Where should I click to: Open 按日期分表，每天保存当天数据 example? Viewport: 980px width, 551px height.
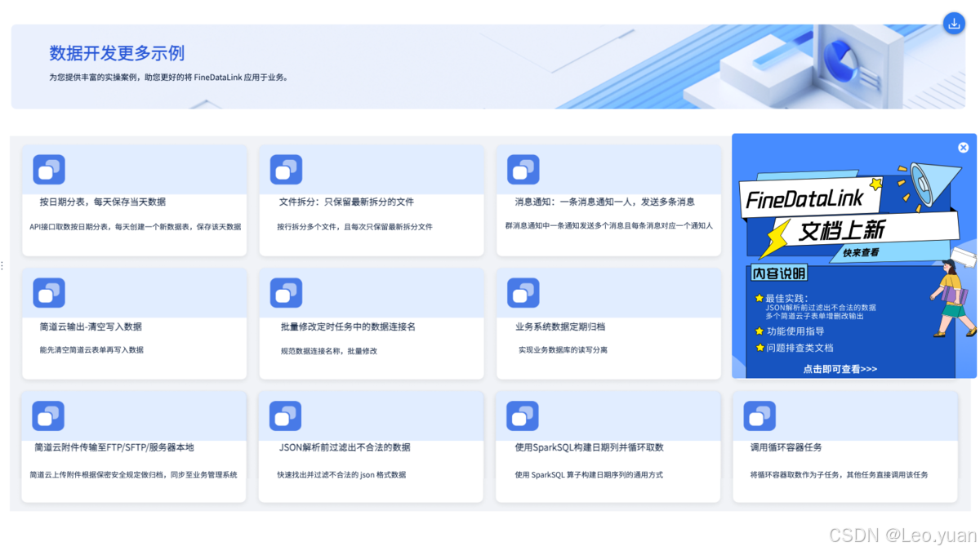click(x=103, y=202)
